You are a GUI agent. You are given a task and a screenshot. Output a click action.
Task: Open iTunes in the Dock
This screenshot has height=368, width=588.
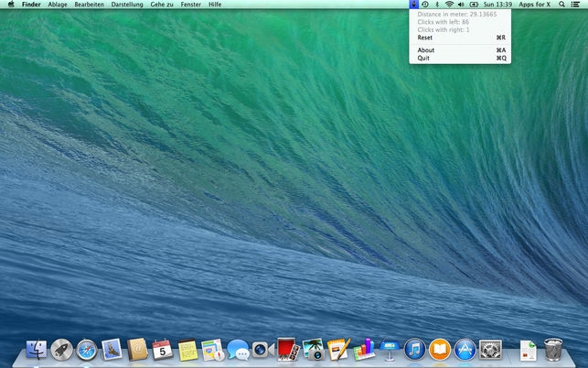[x=414, y=349]
